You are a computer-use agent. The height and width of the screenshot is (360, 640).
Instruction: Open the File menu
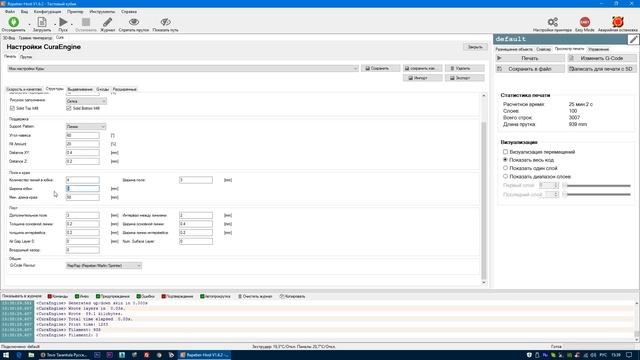point(10,12)
